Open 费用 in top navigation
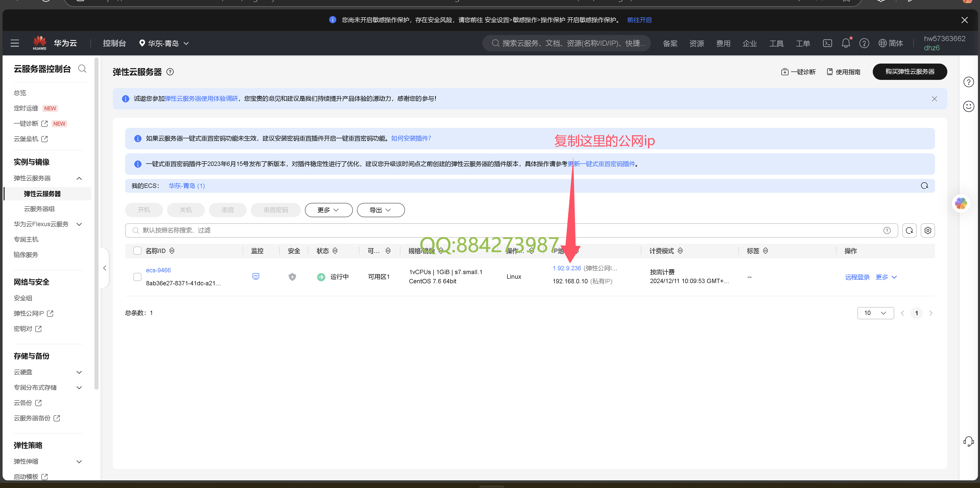Screen dimensions: 980x488 [723, 43]
